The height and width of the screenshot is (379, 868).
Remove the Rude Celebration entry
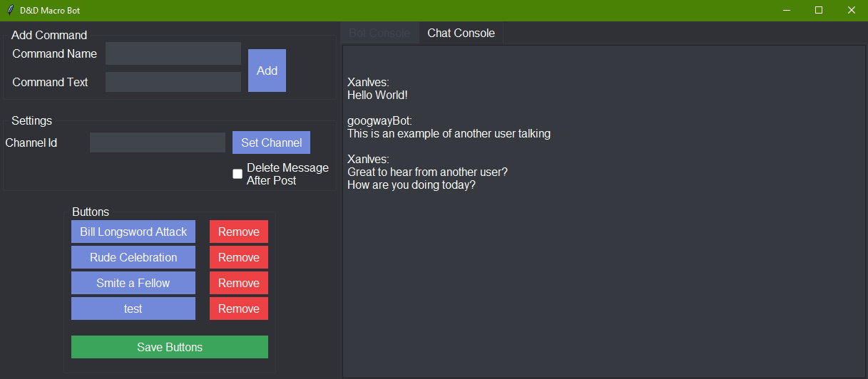239,257
